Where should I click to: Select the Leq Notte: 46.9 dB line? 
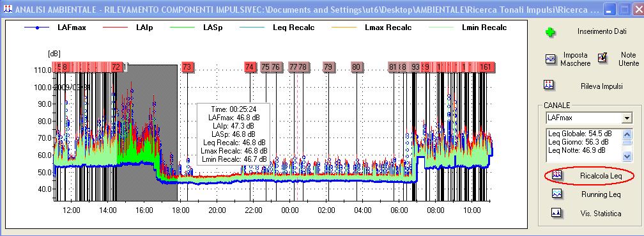tap(577, 150)
